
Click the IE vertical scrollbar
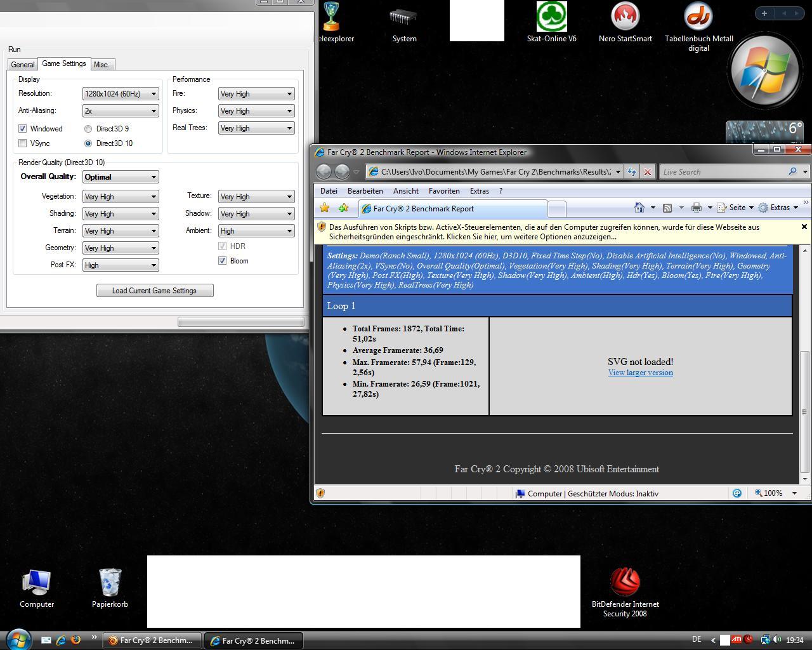[804, 364]
